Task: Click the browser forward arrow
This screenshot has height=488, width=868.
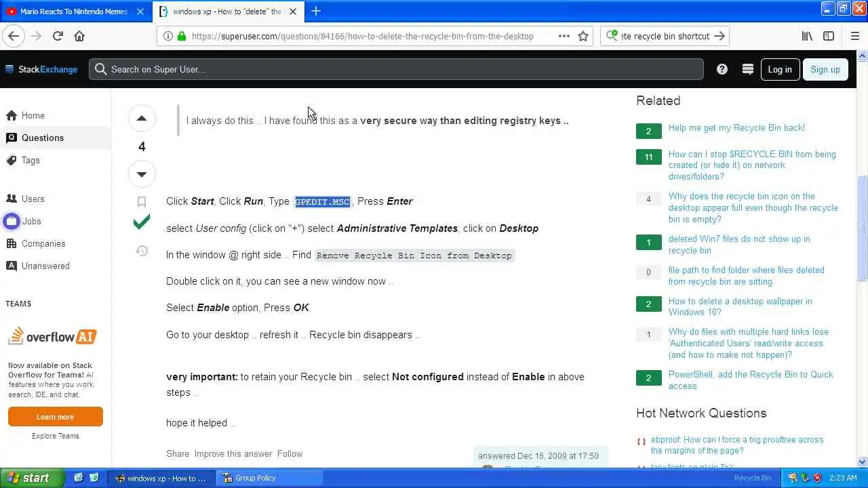Action: (x=36, y=36)
